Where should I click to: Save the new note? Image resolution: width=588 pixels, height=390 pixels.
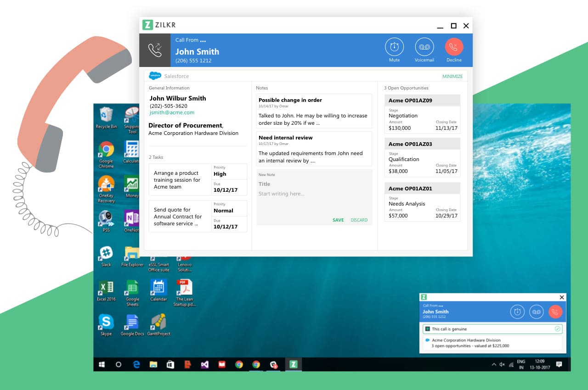[338, 220]
